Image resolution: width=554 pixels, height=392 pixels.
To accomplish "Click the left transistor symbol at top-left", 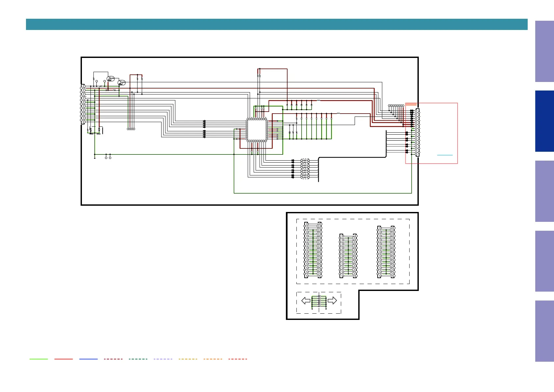I will [x=111, y=79].
